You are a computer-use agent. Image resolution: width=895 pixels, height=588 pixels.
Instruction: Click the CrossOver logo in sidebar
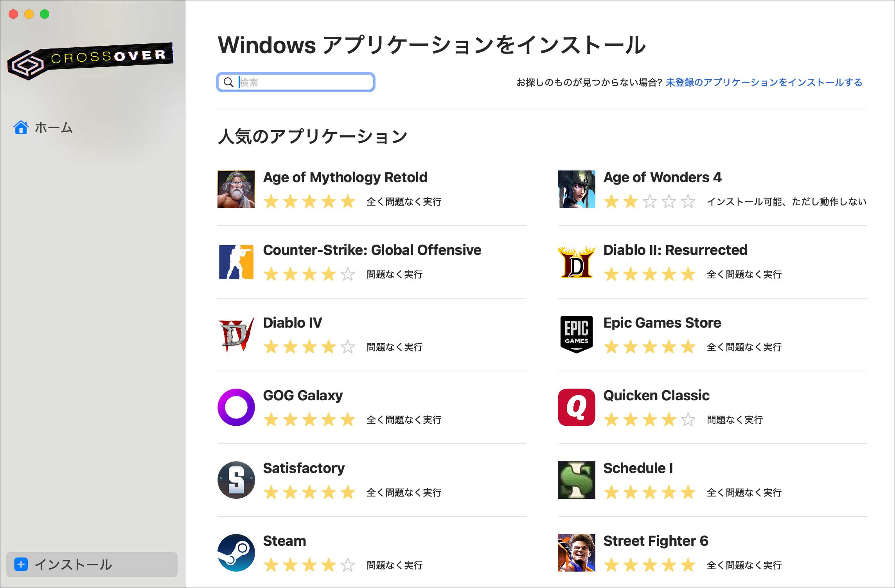[x=91, y=61]
